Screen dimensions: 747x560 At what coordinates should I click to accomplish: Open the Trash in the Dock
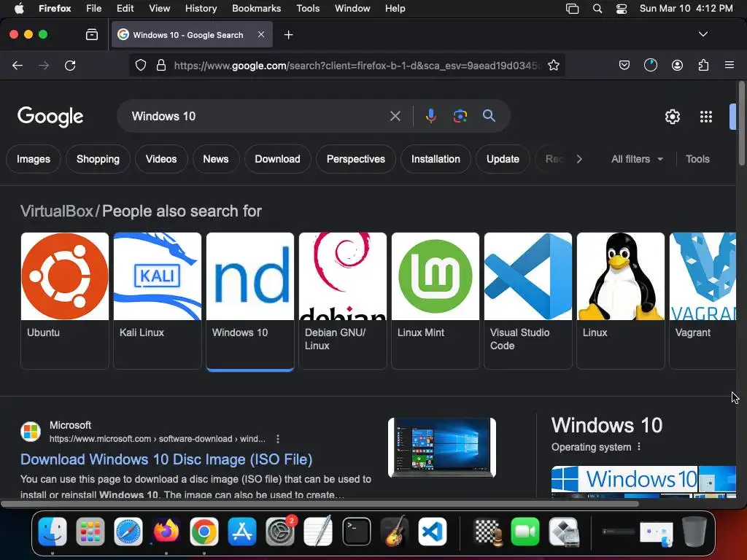[x=694, y=532]
